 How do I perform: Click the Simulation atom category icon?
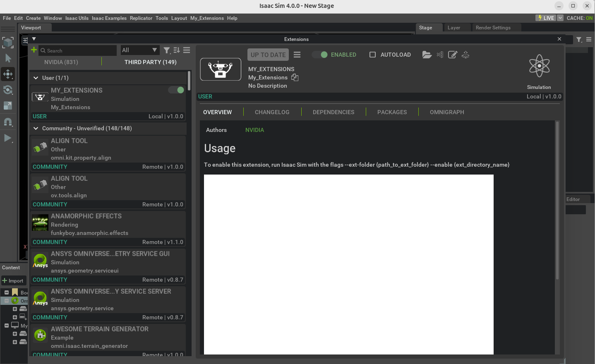(x=539, y=66)
